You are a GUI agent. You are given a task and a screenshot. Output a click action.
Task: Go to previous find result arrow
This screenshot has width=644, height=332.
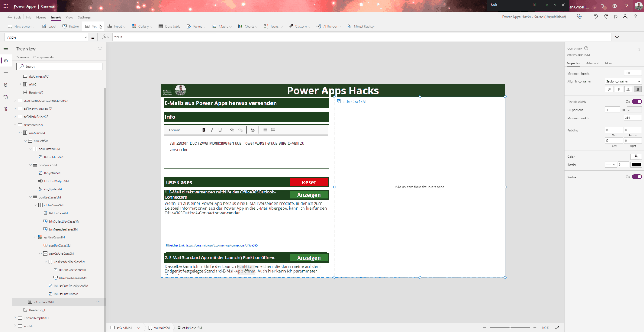click(547, 5)
